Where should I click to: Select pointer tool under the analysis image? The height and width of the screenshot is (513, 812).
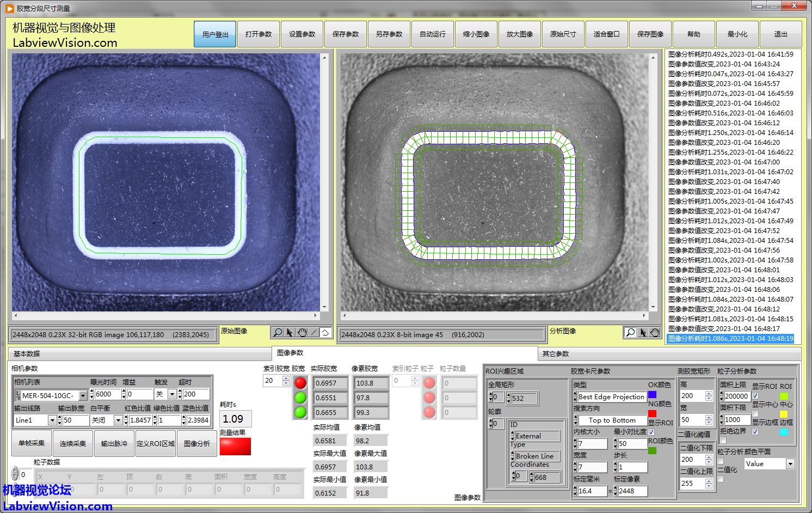click(643, 332)
